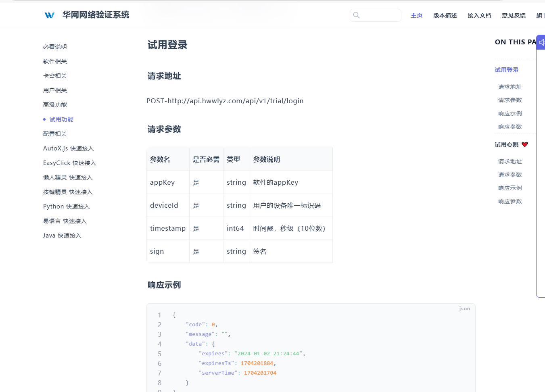This screenshot has height=392, width=545.
Task: Jump to 请求参数 under 试用登录 outline
Action: point(510,100)
